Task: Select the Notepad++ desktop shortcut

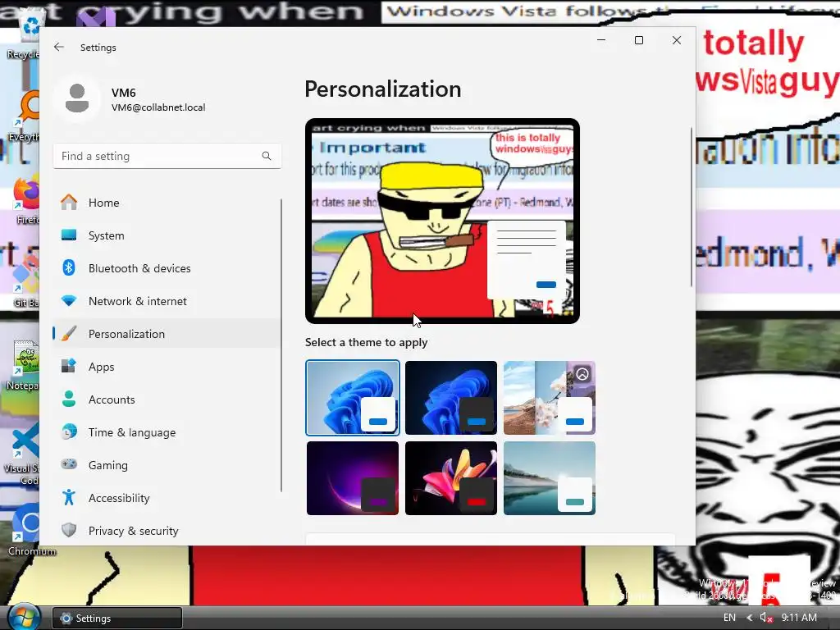Action: pyautogui.click(x=22, y=365)
